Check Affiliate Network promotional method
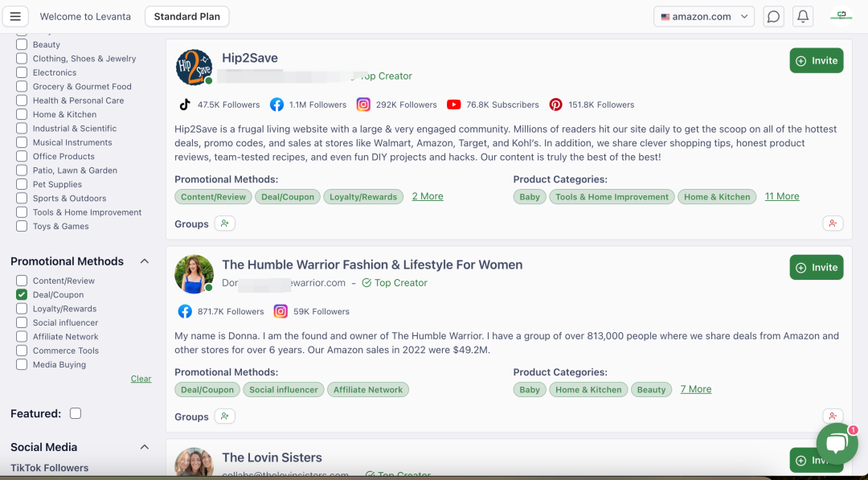868x480 pixels. tap(22, 337)
